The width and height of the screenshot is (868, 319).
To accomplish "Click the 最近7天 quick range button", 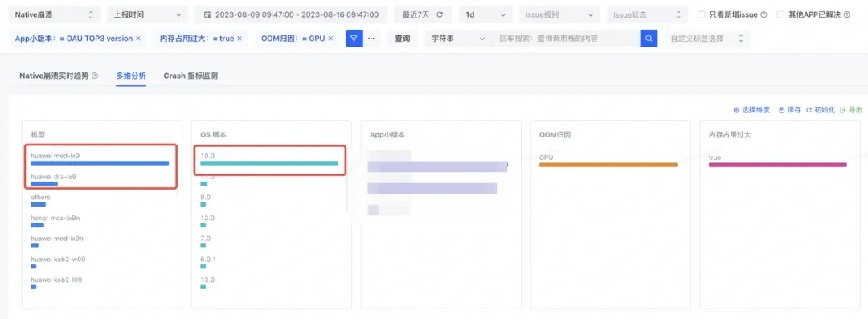I will coord(423,14).
